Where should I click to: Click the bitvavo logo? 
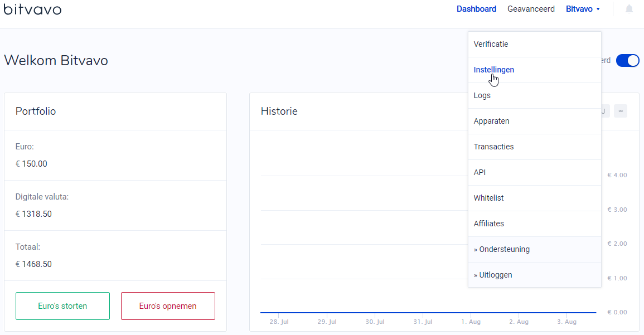click(32, 8)
